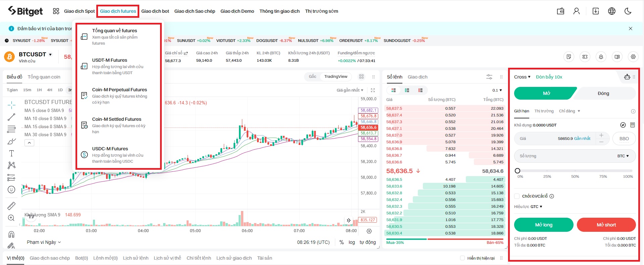Open chart layout grid icon
Image resolution: width=644 pixels, height=265 pixels.
[x=361, y=76]
